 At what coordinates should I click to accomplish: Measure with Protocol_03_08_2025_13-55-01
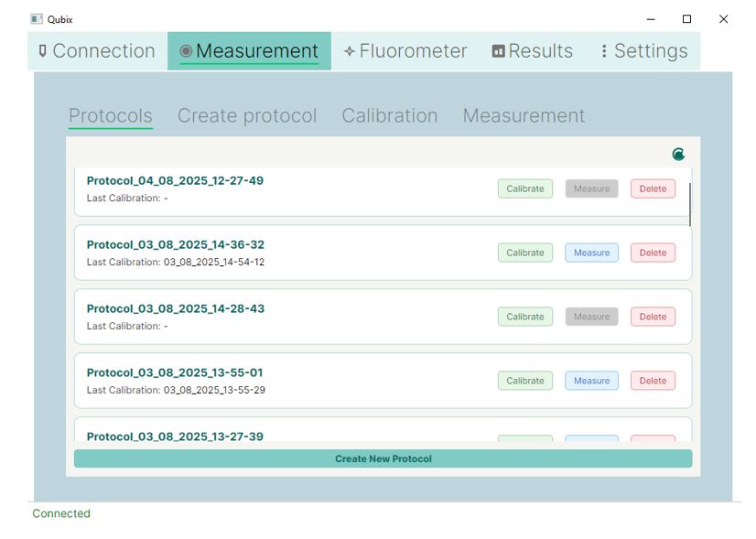point(591,381)
